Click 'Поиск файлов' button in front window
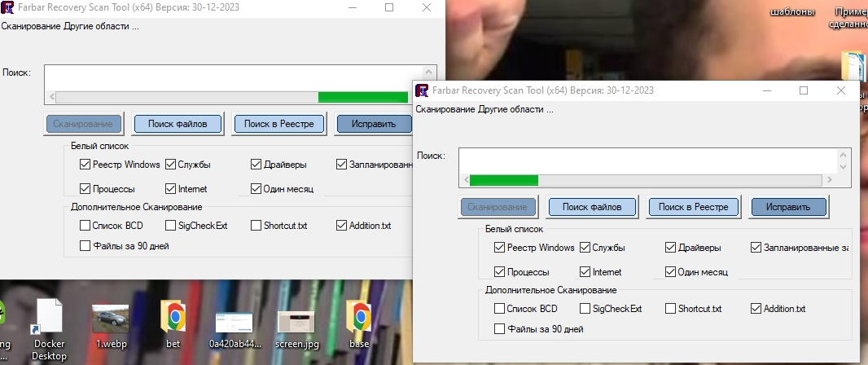 592,207
